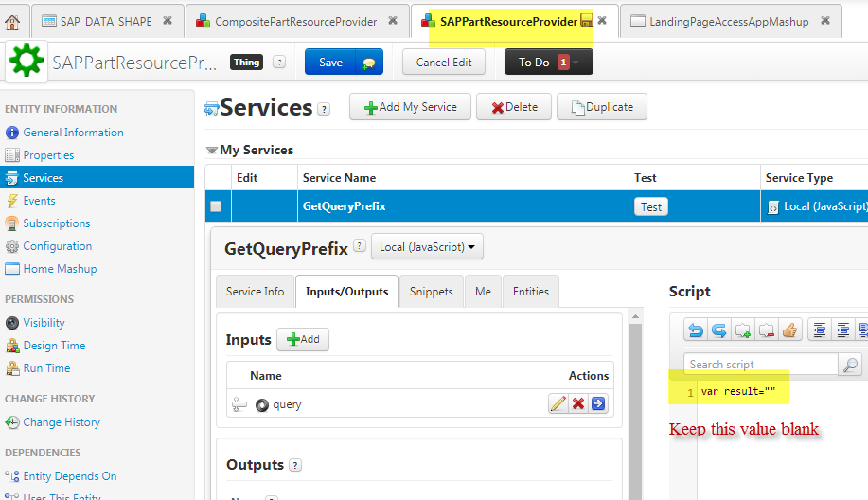Click the uncomment selection icon in script toolbar

coord(766,330)
